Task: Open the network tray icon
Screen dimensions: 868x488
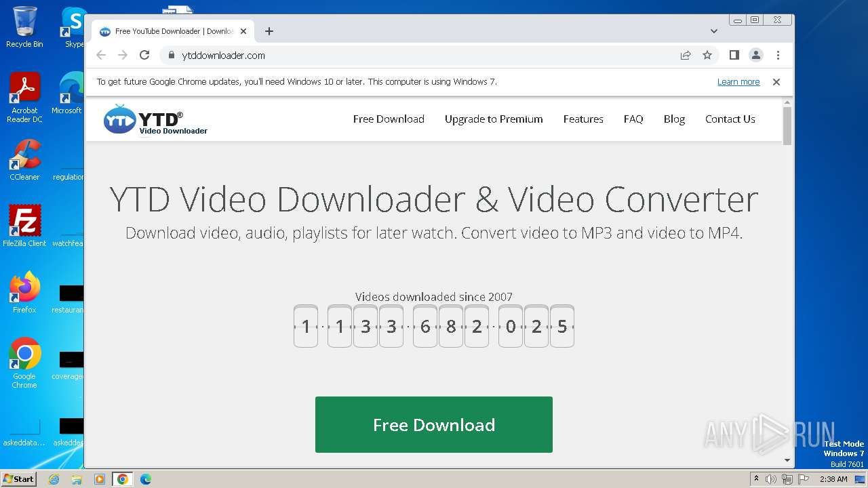Action: click(x=787, y=479)
